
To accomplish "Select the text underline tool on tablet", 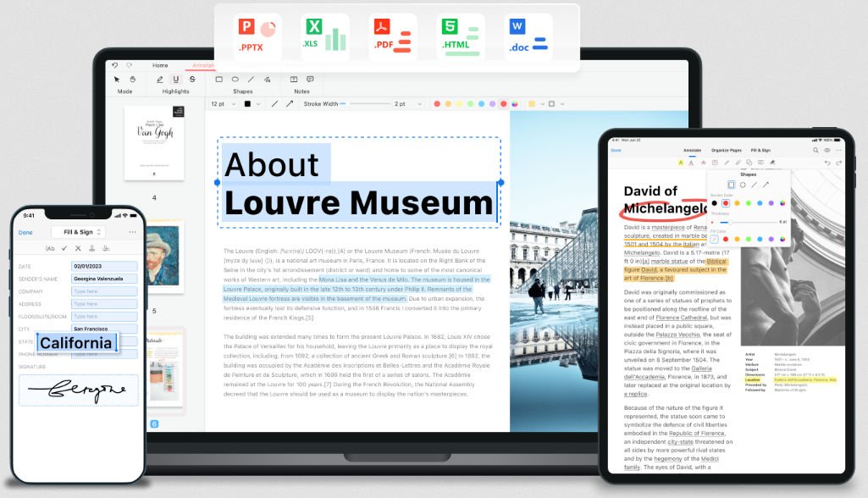I will pyautogui.click(x=691, y=163).
